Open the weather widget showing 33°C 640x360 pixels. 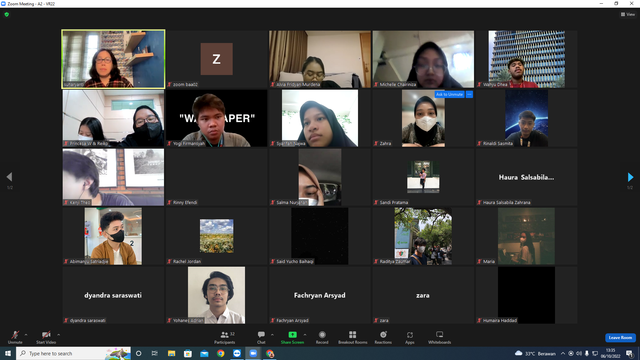point(535,353)
